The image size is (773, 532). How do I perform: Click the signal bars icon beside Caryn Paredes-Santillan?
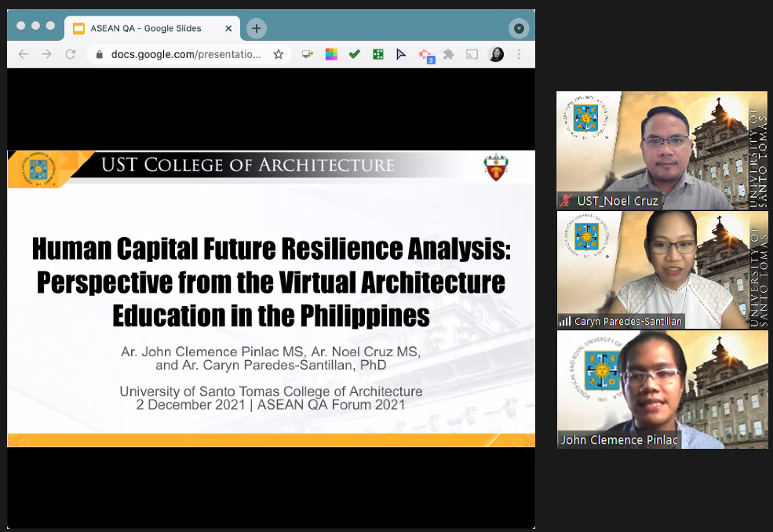(x=565, y=322)
